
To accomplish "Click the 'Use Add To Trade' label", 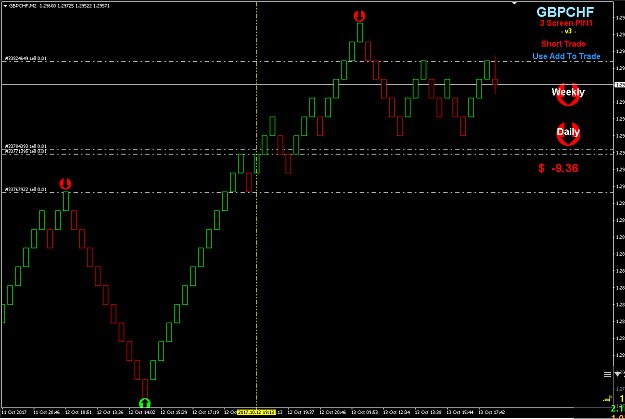I will [566, 56].
